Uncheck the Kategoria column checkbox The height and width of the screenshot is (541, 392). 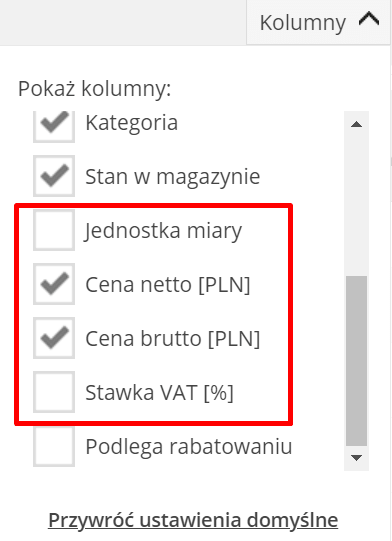click(x=54, y=125)
